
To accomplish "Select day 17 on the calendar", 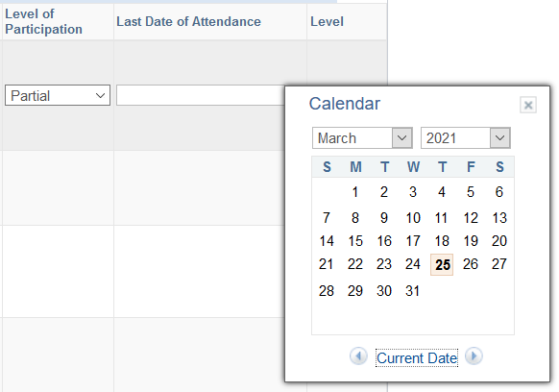I will click(413, 241).
